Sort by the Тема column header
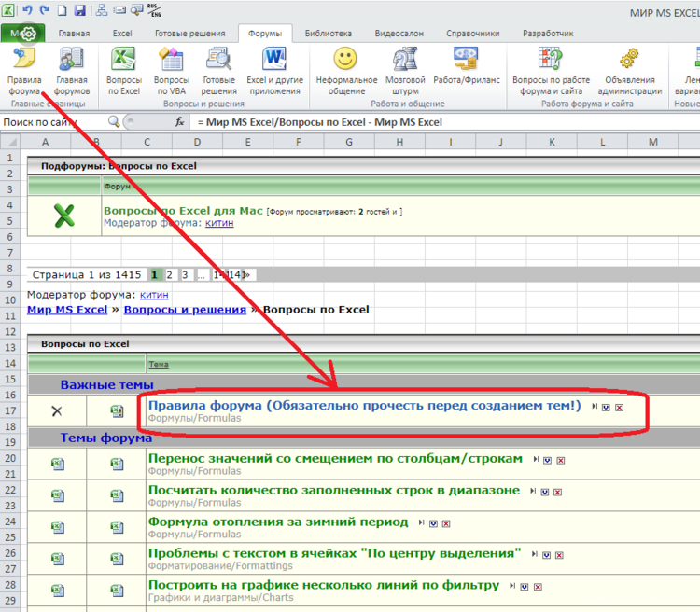The width and height of the screenshot is (700, 612). [x=159, y=364]
